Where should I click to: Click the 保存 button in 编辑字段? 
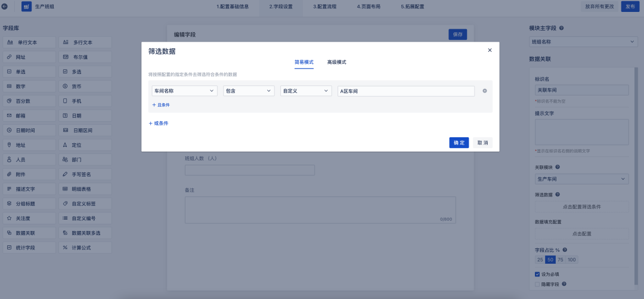pyautogui.click(x=457, y=35)
